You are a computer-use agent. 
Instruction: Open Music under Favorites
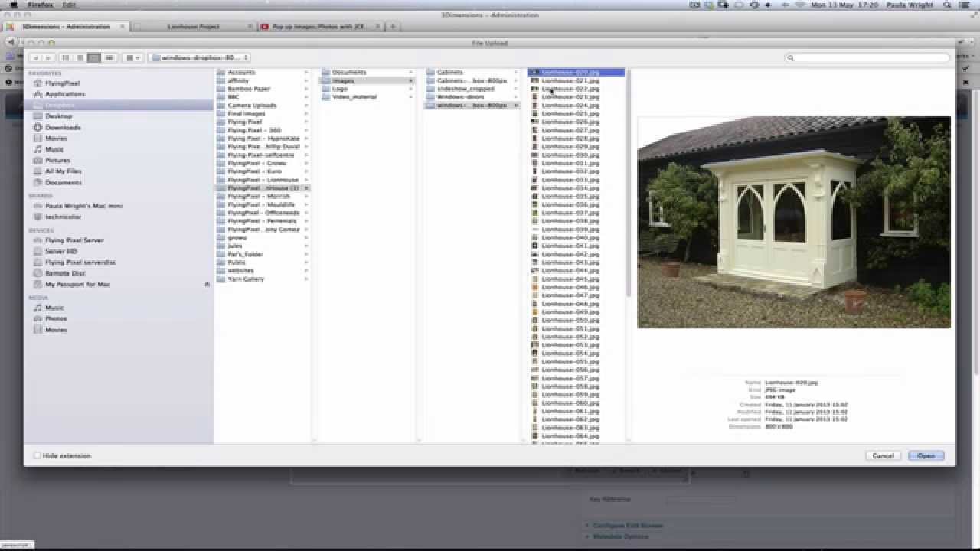point(54,149)
